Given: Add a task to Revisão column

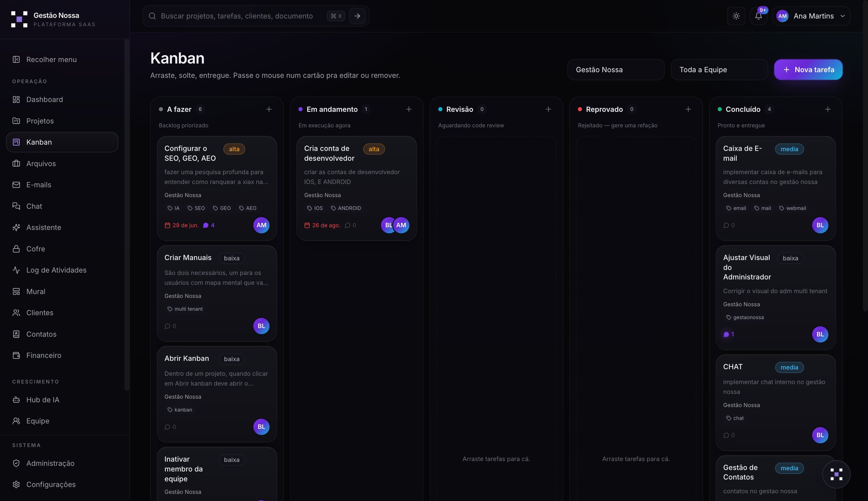Looking at the screenshot, I should tap(548, 109).
